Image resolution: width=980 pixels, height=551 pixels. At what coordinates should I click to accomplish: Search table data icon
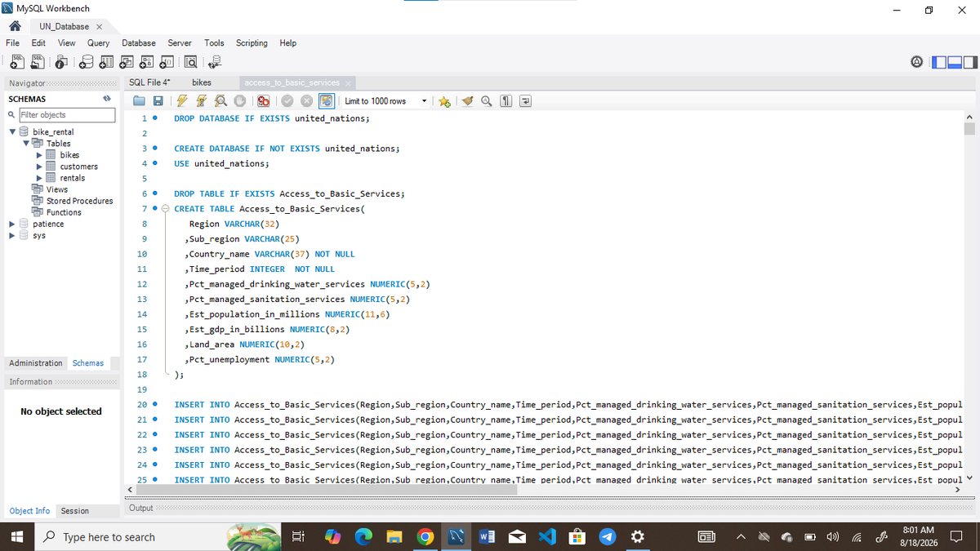(x=189, y=61)
